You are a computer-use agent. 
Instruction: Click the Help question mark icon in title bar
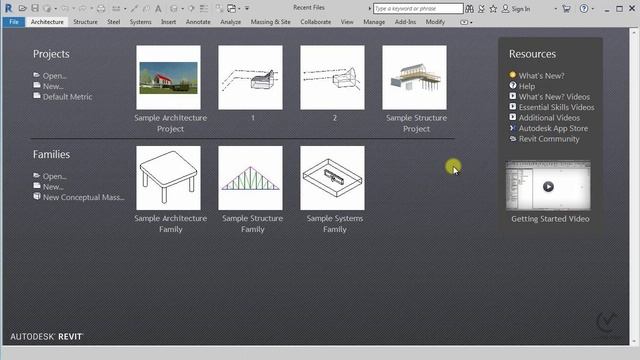coord(584,8)
